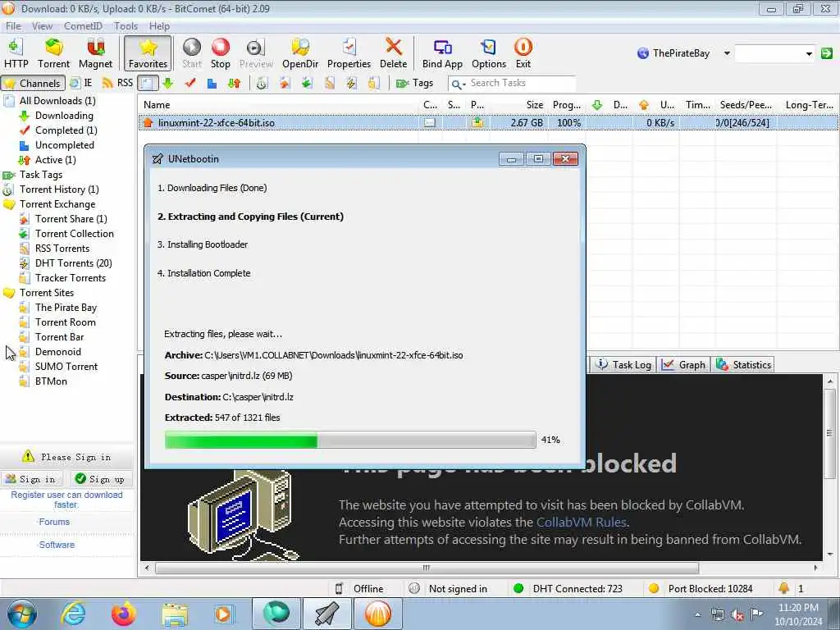The width and height of the screenshot is (840, 630).
Task: Click the UNetbootin extraction progress bar
Action: pyautogui.click(x=350, y=440)
